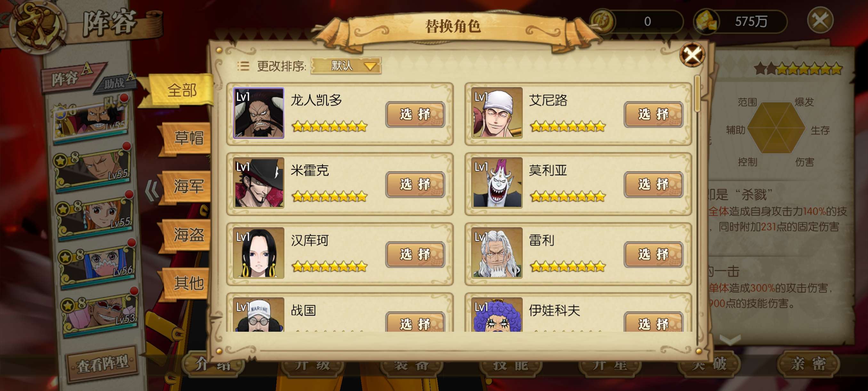Viewport: 868px width, 391px height.
Task: Click the double-chevron collapse arrow by 海军
Action: [152, 191]
